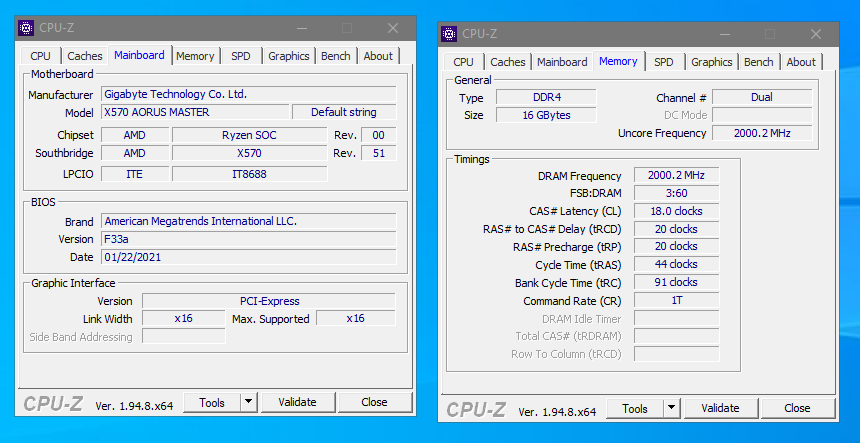The height and width of the screenshot is (443, 860).
Task: Click DRAM Frequency value 2000.2 MHz
Action: pos(676,175)
